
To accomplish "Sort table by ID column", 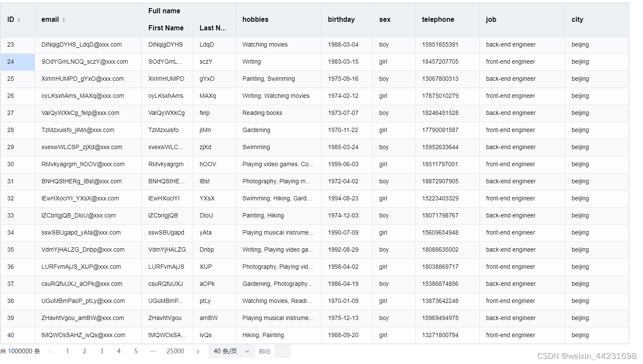I will (18, 20).
